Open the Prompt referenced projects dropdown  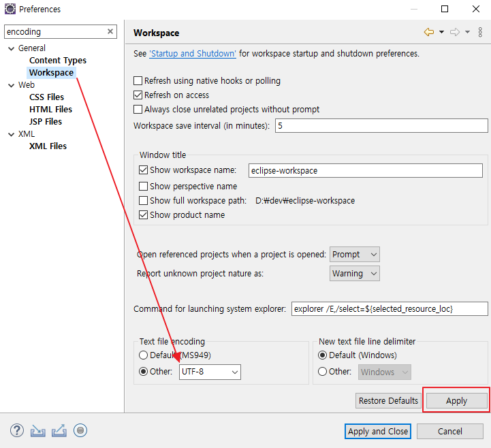click(355, 254)
